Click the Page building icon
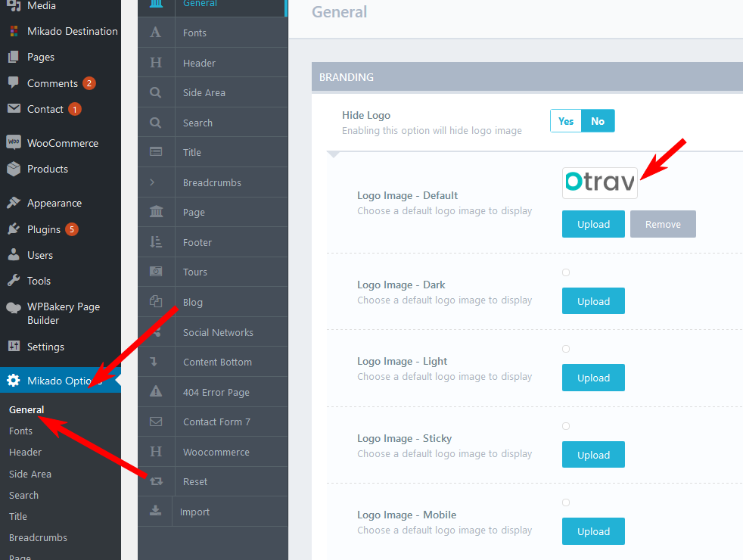This screenshot has height=560, width=743. 157,211
